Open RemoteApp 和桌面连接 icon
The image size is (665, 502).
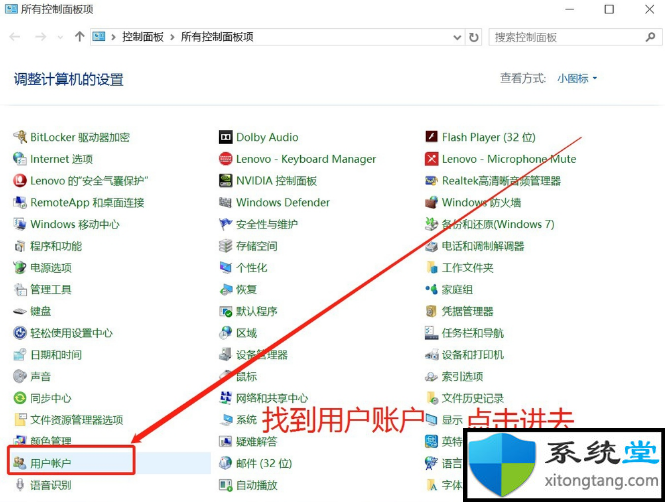coord(20,202)
